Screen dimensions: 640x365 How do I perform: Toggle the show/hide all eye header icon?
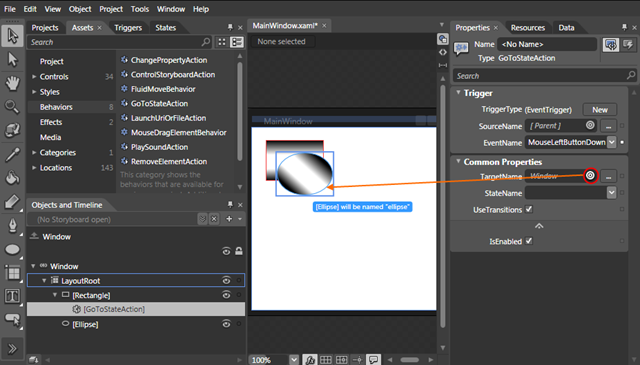(x=226, y=251)
